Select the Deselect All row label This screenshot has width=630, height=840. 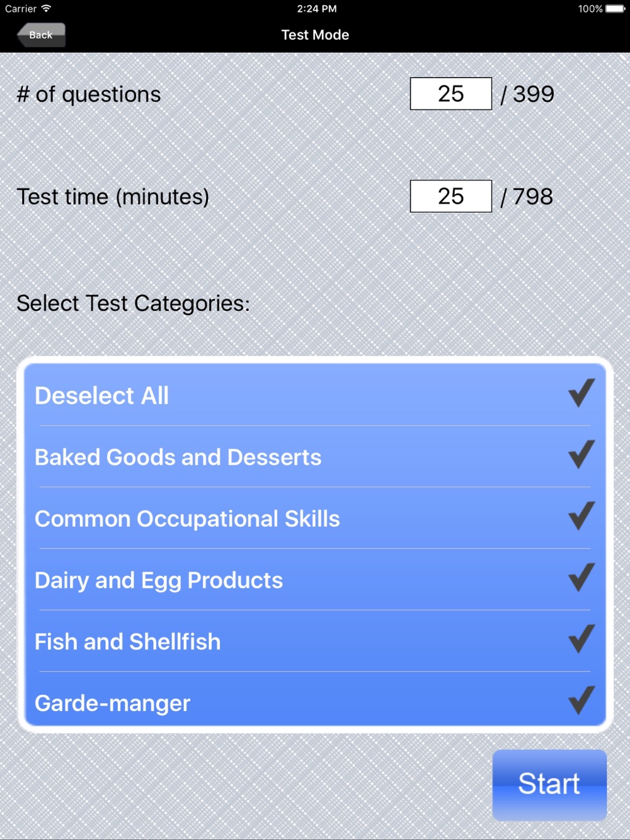(x=102, y=396)
